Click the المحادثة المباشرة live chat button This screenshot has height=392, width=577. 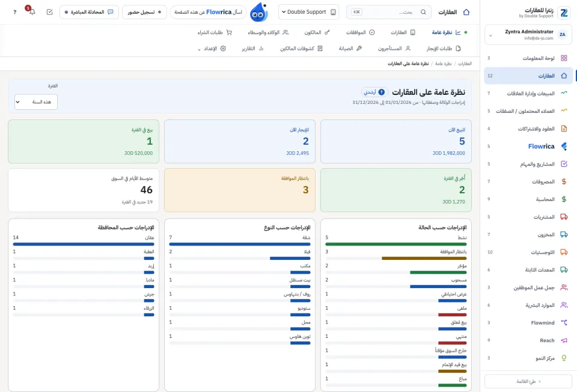click(x=89, y=12)
